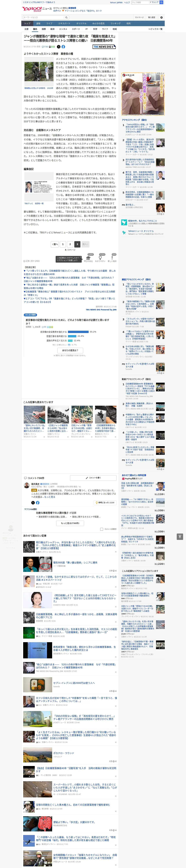The height and width of the screenshot is (868, 186).
Task: Open the エキスパート navigation tab
Action: [64, 24]
